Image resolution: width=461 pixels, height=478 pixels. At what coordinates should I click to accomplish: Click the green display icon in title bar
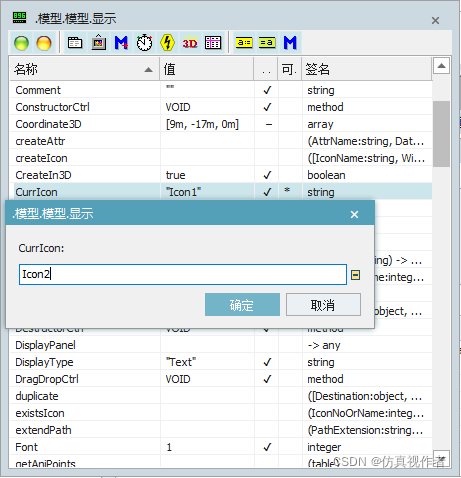tap(19, 18)
